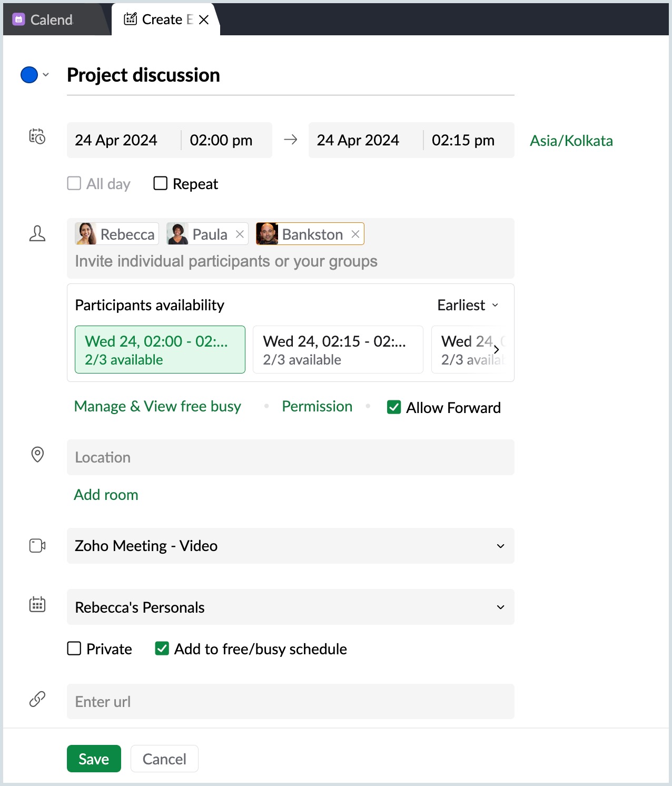Click the date and time clock icon
Viewport: 672px width, 786px height.
click(37, 136)
